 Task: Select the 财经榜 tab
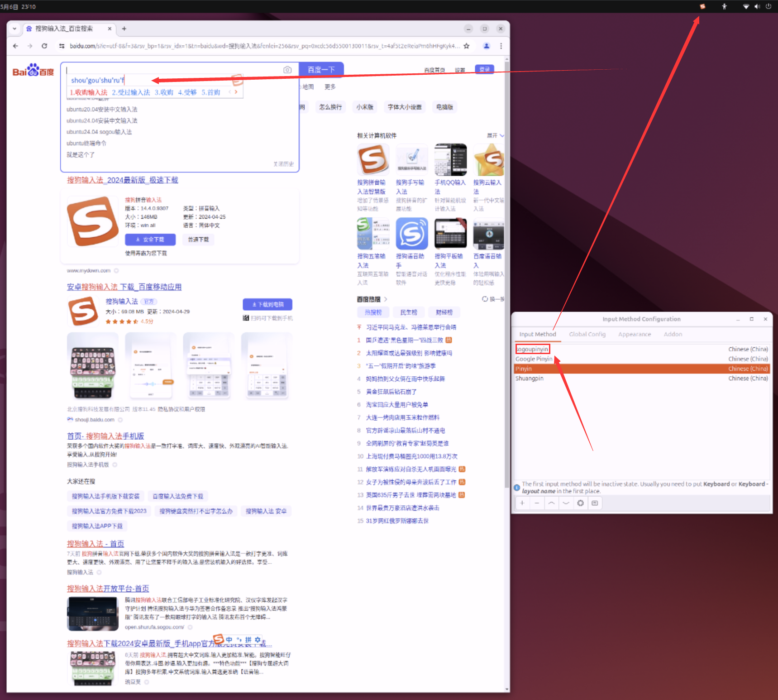[x=444, y=312]
